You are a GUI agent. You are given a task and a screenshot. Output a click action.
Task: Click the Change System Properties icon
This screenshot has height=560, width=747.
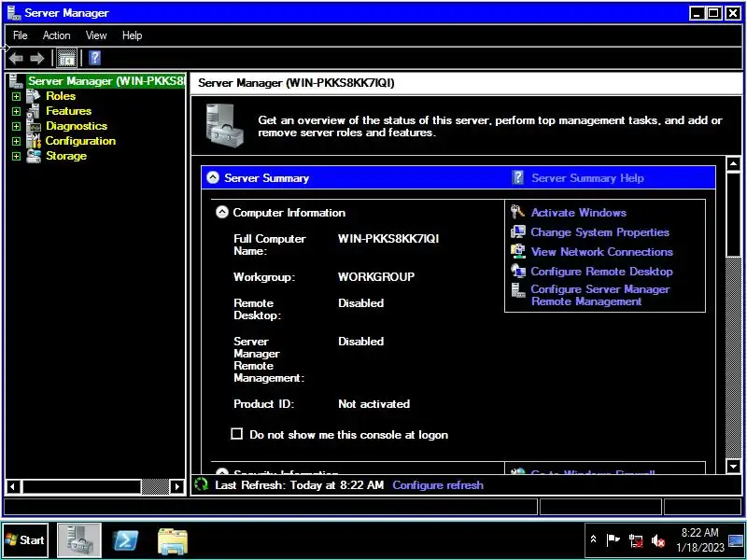pyautogui.click(x=518, y=231)
